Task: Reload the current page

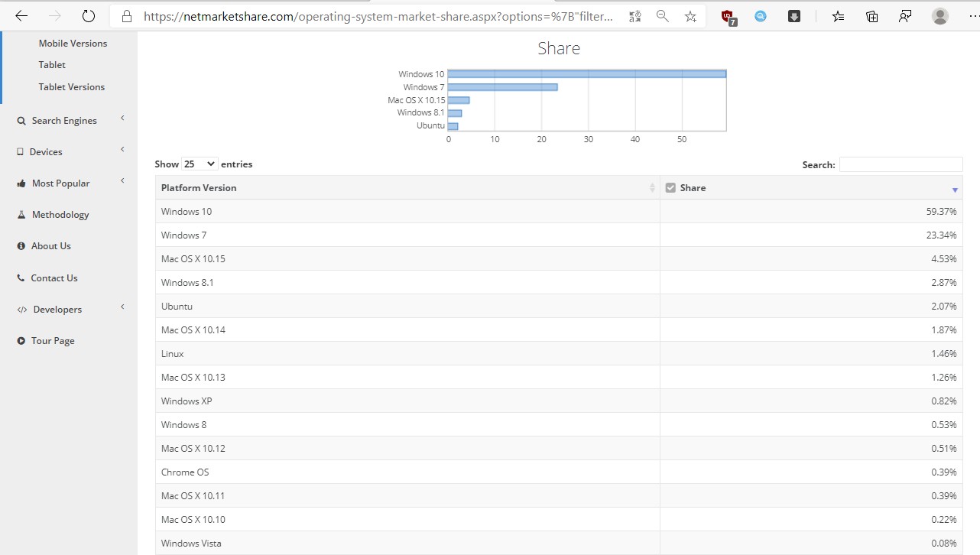Action: pos(89,16)
